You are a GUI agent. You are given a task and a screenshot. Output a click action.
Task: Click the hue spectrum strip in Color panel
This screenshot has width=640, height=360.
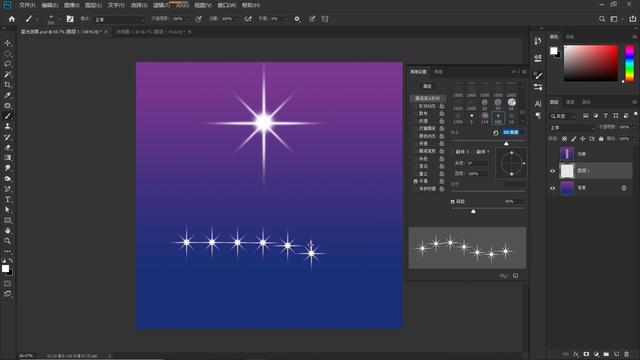pos(630,63)
